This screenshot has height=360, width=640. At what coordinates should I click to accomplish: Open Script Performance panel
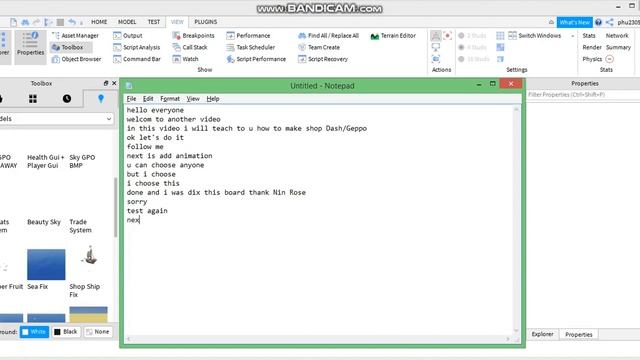point(256,59)
